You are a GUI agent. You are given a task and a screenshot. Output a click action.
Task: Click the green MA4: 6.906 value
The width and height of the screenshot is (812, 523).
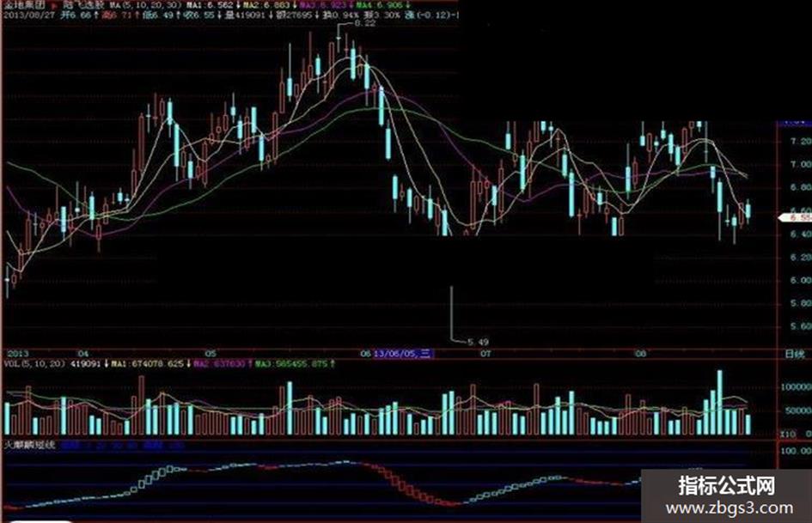(379, 5)
